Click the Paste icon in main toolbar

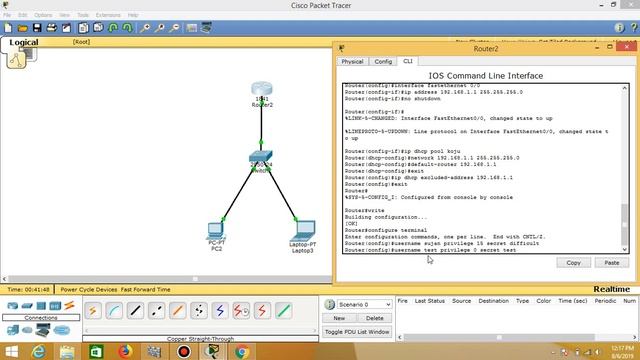98,28
